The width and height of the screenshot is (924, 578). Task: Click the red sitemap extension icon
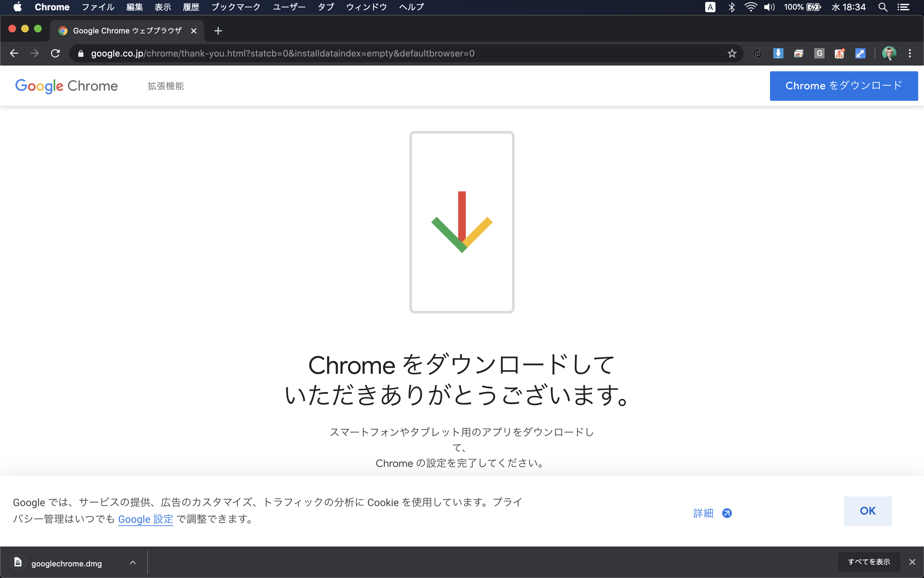coord(840,54)
